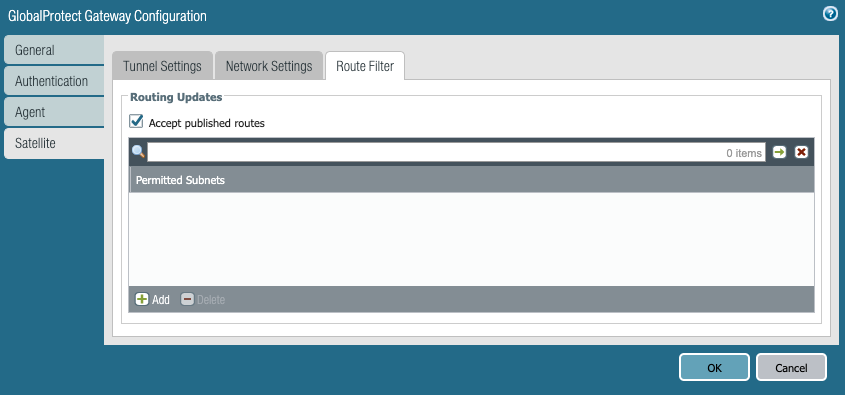Apply filter with green arrow icon
845x395 pixels.
779,153
